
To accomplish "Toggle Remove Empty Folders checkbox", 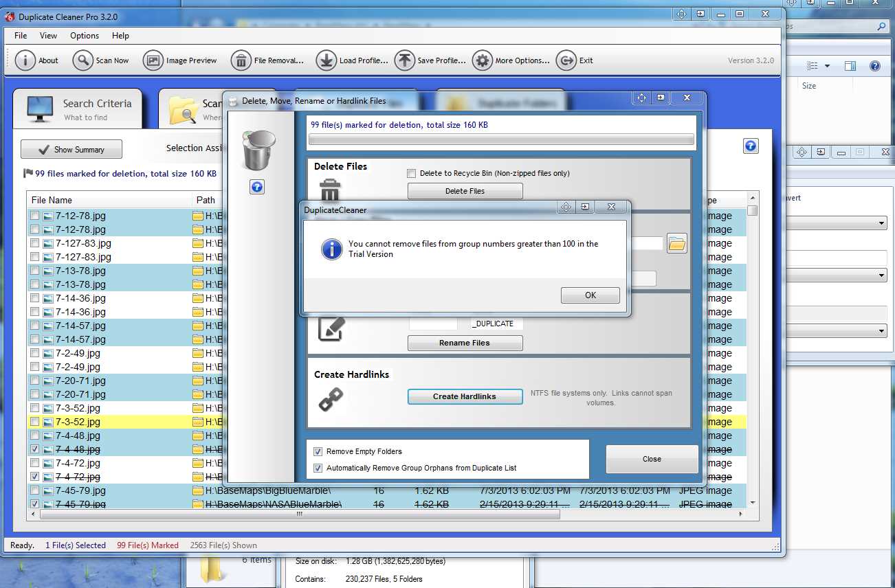I will click(x=318, y=451).
